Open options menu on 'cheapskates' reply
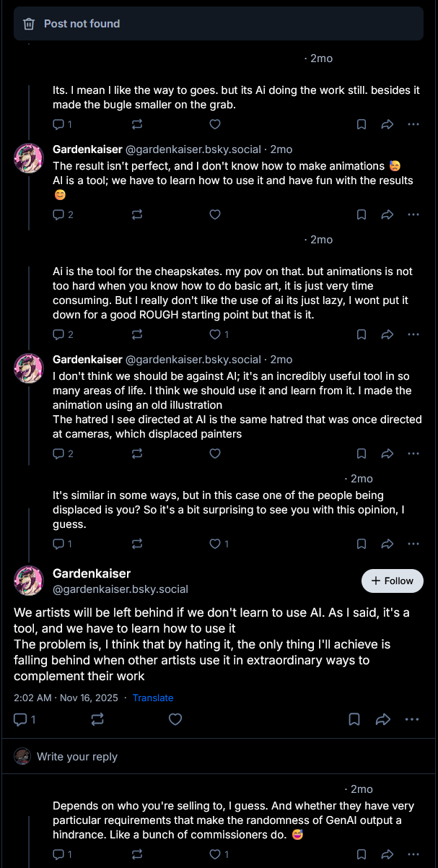This screenshot has height=868, width=438. pos(413,334)
